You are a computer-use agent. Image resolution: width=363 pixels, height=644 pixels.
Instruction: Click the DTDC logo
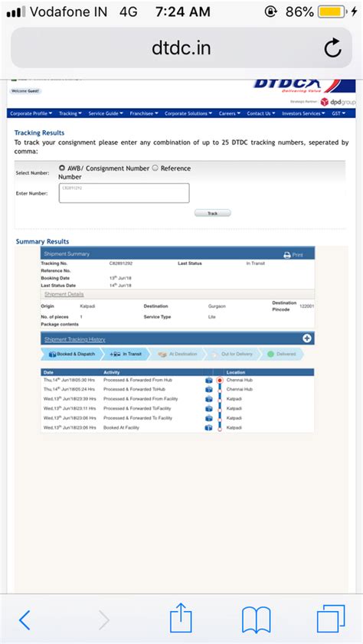tap(304, 86)
